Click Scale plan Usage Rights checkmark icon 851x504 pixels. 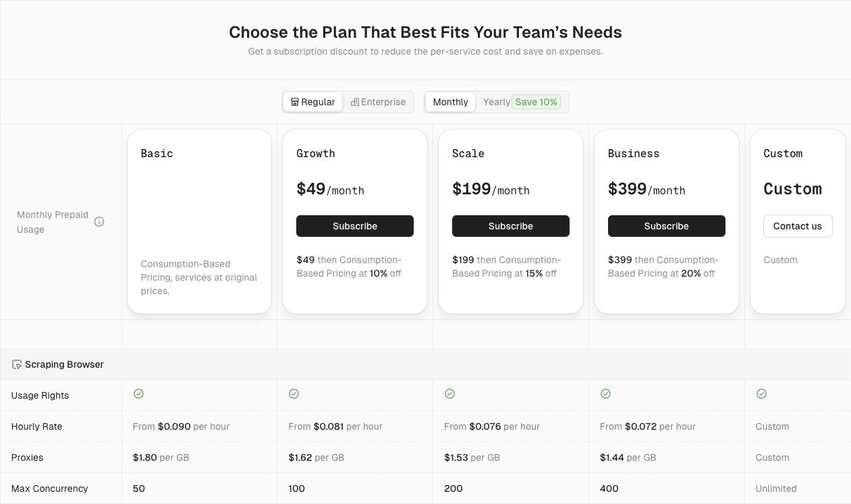coord(449,394)
